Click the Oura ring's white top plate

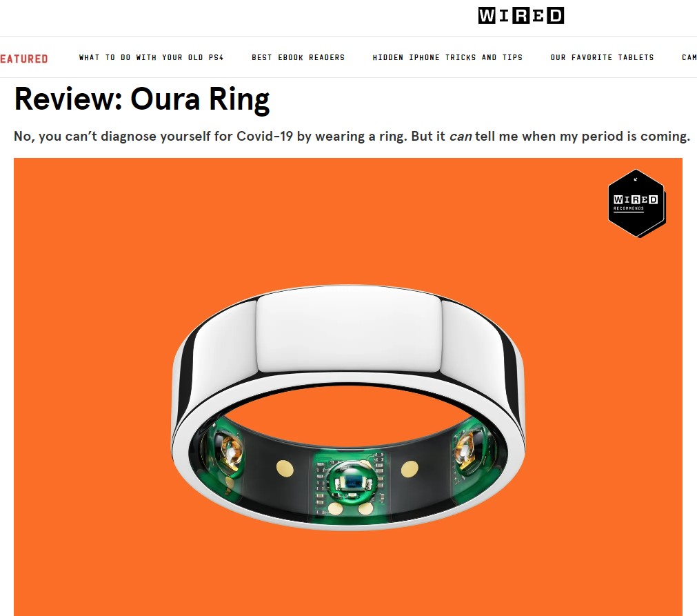(x=349, y=330)
